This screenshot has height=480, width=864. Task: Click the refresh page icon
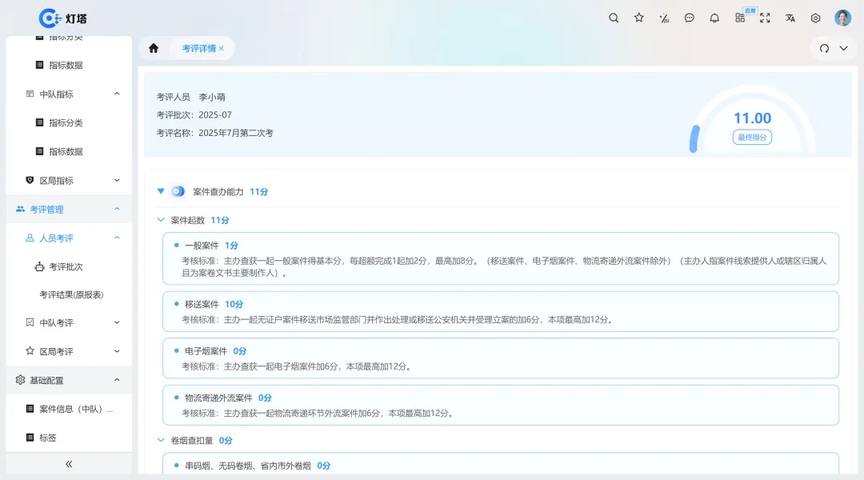pos(824,48)
